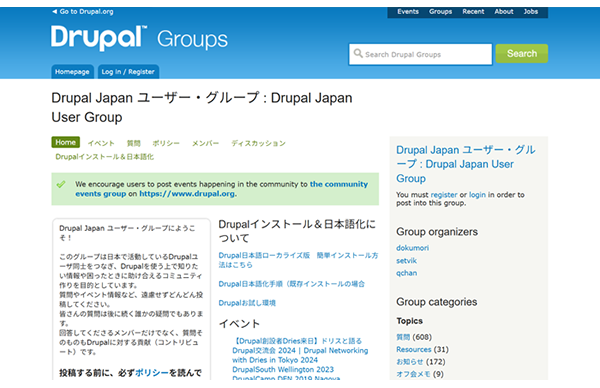Open the メンバー group tab
This screenshot has width=600, height=388.
(205, 143)
